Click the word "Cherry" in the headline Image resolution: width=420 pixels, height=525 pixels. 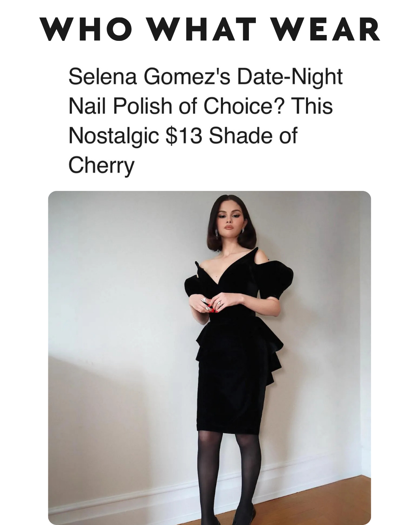[x=101, y=166]
